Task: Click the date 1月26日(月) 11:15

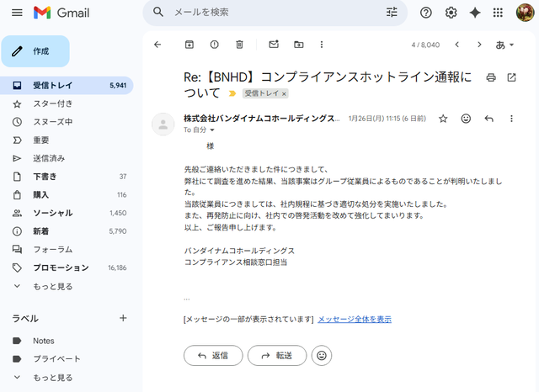Action: [374, 119]
